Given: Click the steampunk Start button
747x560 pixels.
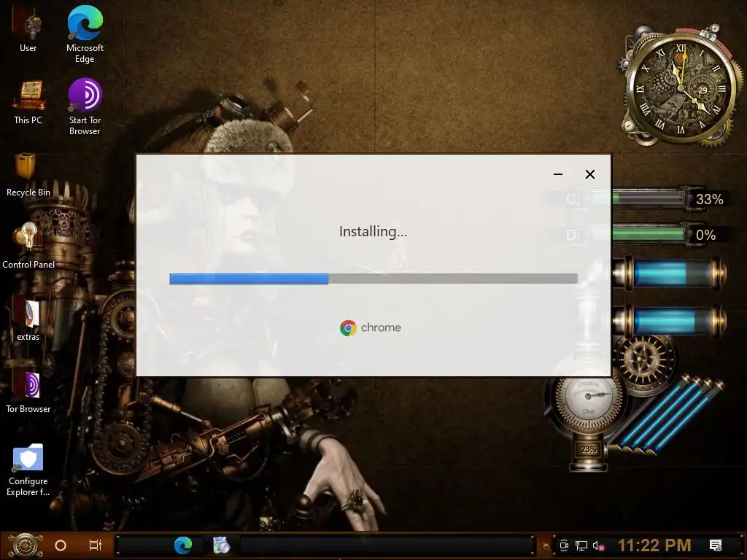Looking at the screenshot, I should click(25, 545).
